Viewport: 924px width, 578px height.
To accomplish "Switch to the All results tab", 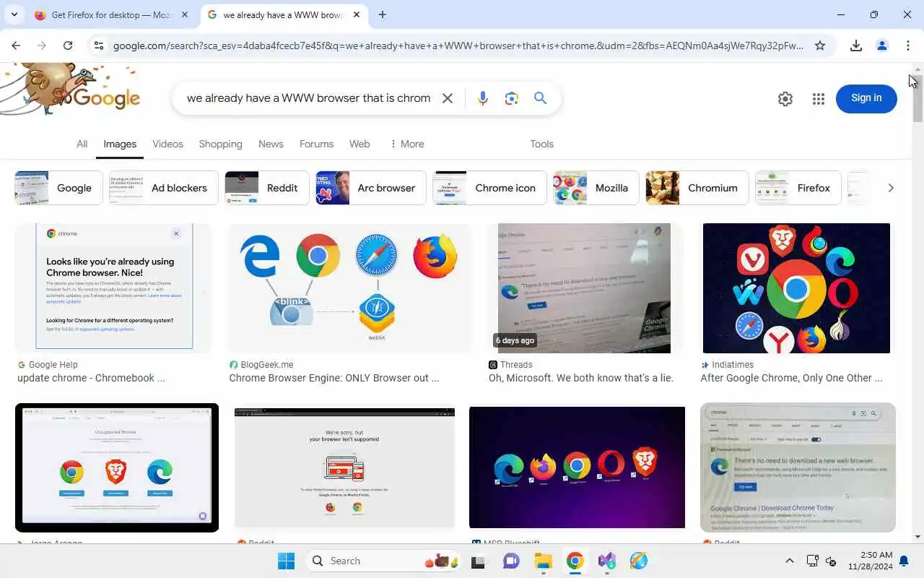I will 82,144.
